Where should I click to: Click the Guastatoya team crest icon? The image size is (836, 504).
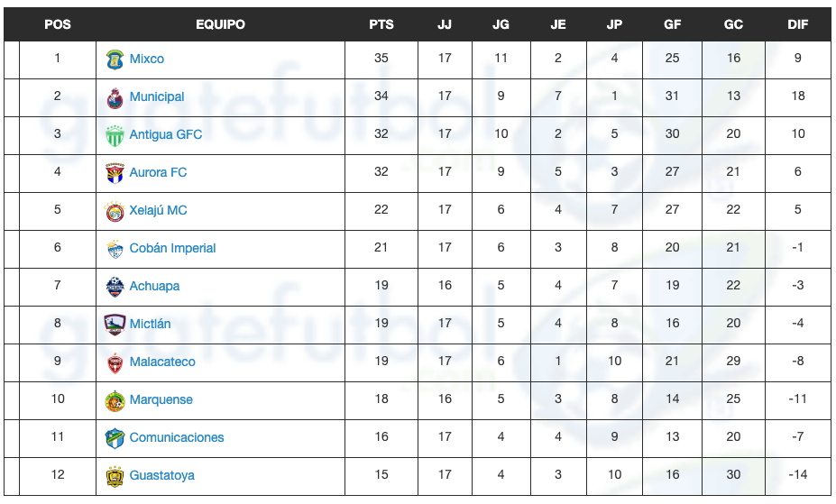pyautogui.click(x=115, y=476)
